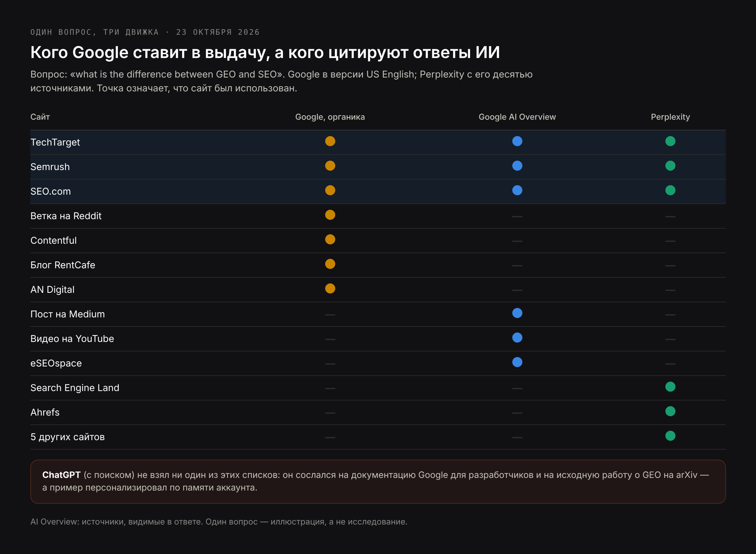Click the Сайт column header
Screen dimensions: 756x554
[x=40, y=117]
